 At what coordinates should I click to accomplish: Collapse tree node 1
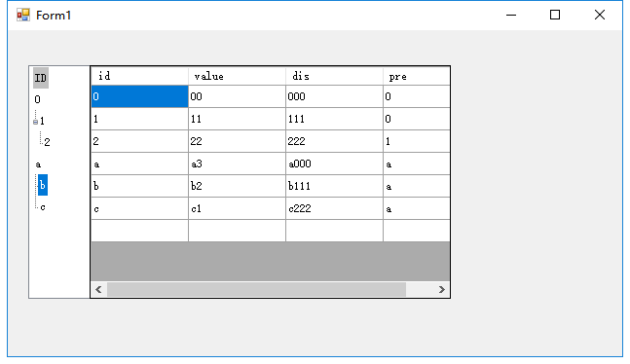(35, 122)
